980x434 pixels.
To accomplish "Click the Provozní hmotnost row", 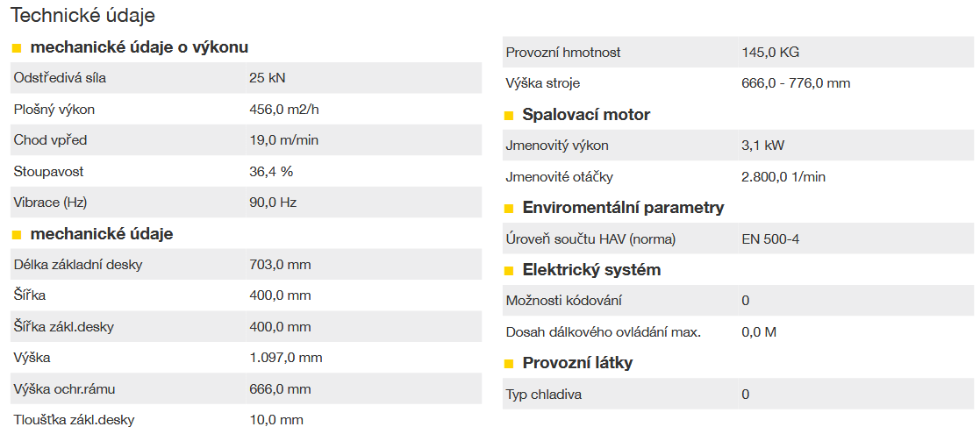I will click(738, 53).
